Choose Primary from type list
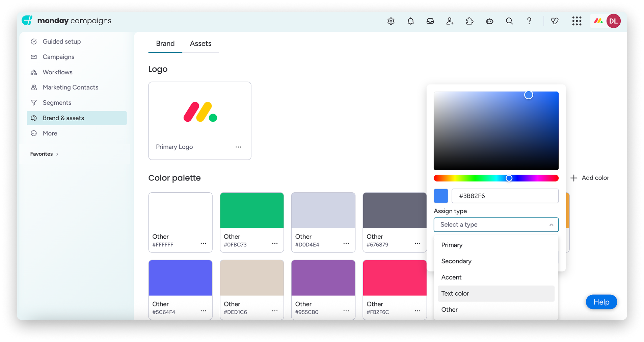 pos(496,245)
